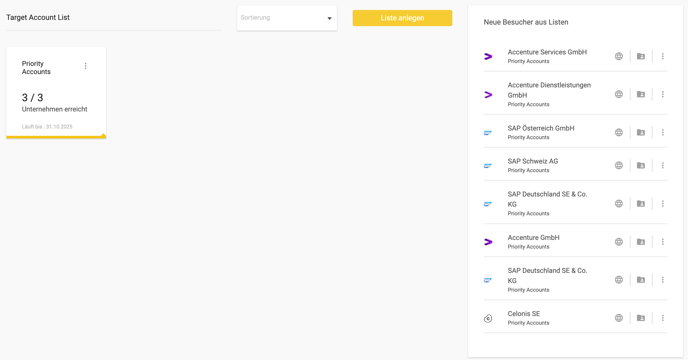Viewport: 688px width, 360px height.
Task: Click SAP logo beside SAP Schweiz AG
Action: [487, 166]
